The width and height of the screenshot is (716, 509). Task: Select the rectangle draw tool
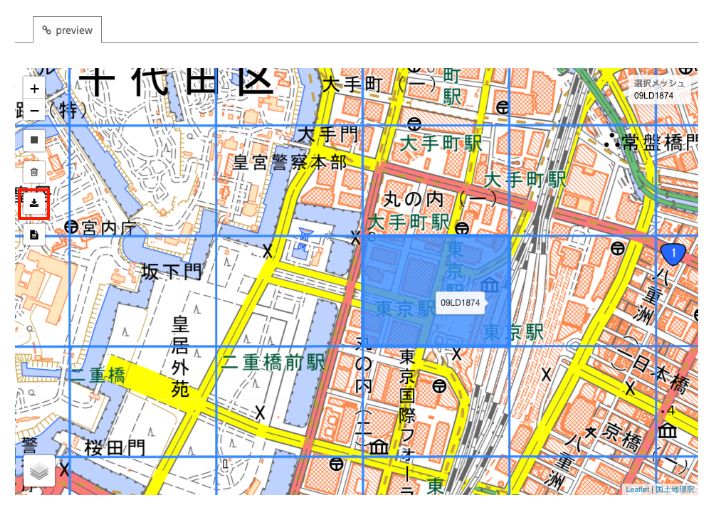(x=34, y=140)
